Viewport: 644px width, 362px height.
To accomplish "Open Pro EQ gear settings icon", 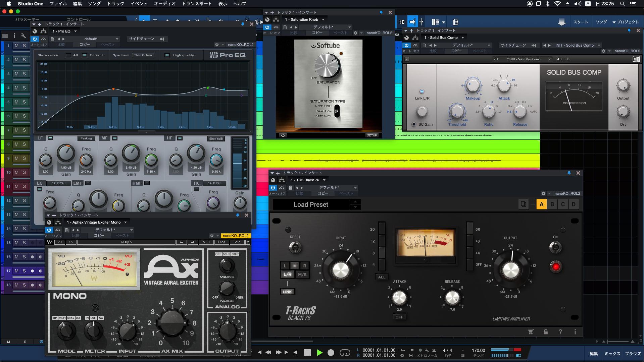I will pyautogui.click(x=217, y=45).
